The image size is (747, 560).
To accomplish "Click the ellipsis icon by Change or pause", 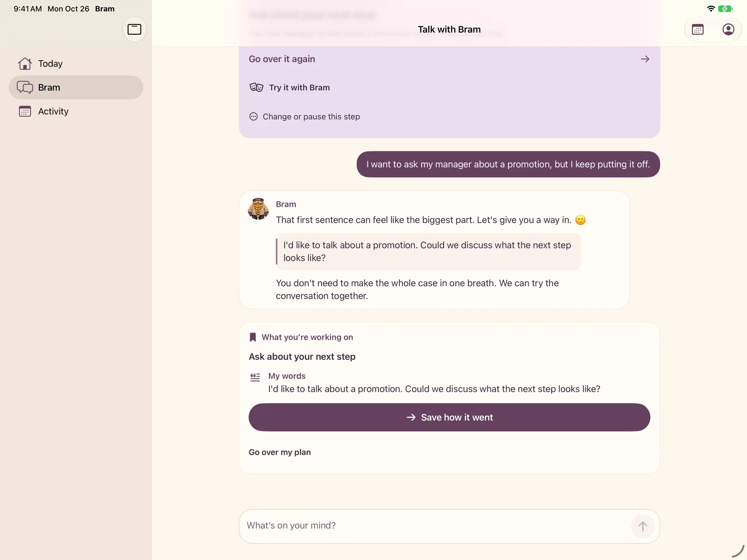I will 254,117.
